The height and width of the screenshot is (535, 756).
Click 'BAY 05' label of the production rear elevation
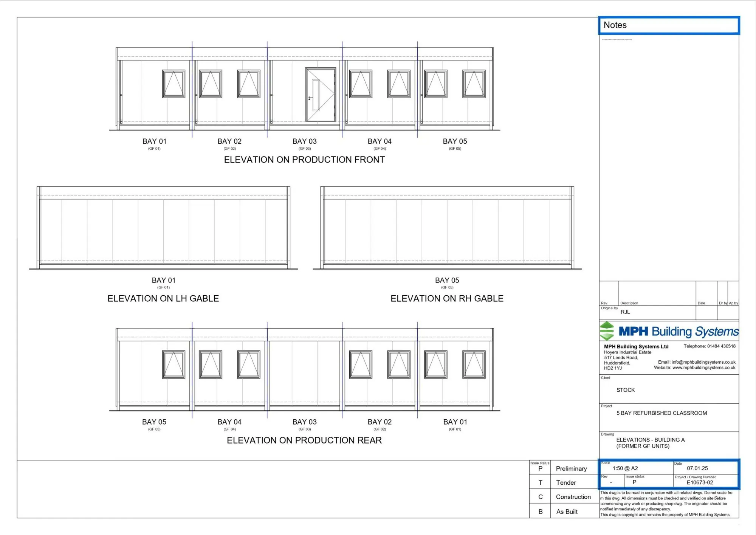(154, 422)
